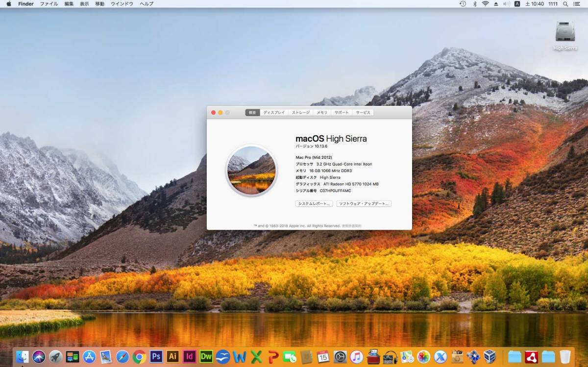Open the 編集 menu
Viewport: 588px width, 367px height.
coord(69,3)
